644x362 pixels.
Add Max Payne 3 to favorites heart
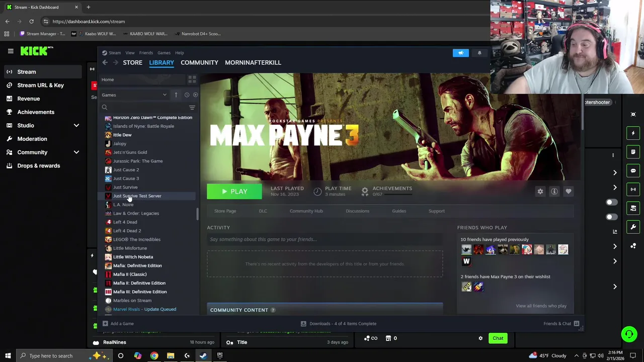pyautogui.click(x=568, y=191)
